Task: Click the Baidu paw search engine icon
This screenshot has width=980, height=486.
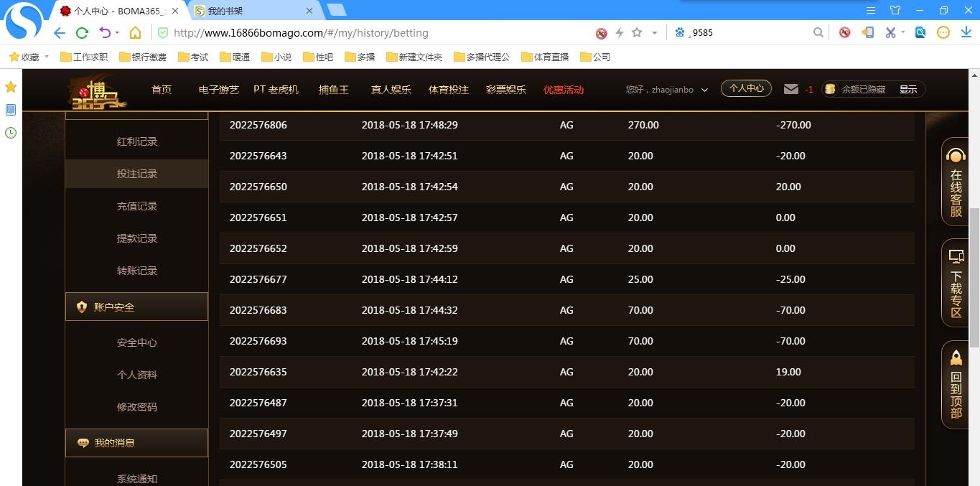Action: (x=679, y=33)
